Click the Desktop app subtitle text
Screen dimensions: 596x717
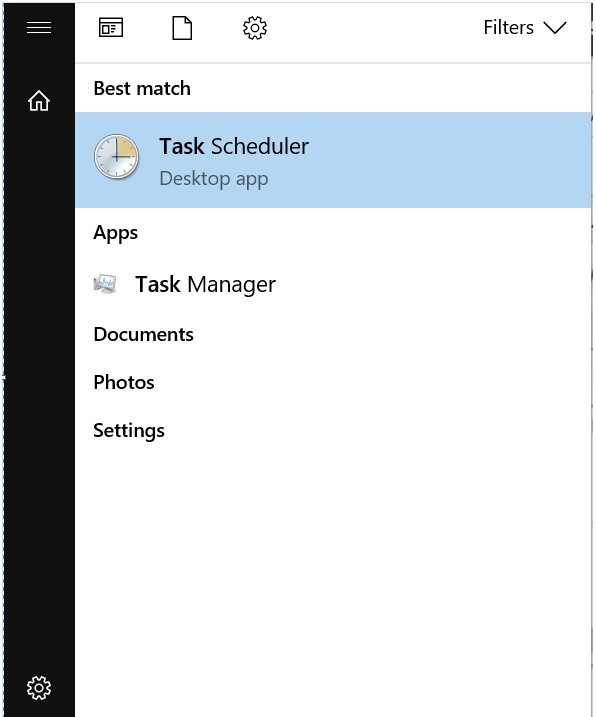pos(214,179)
